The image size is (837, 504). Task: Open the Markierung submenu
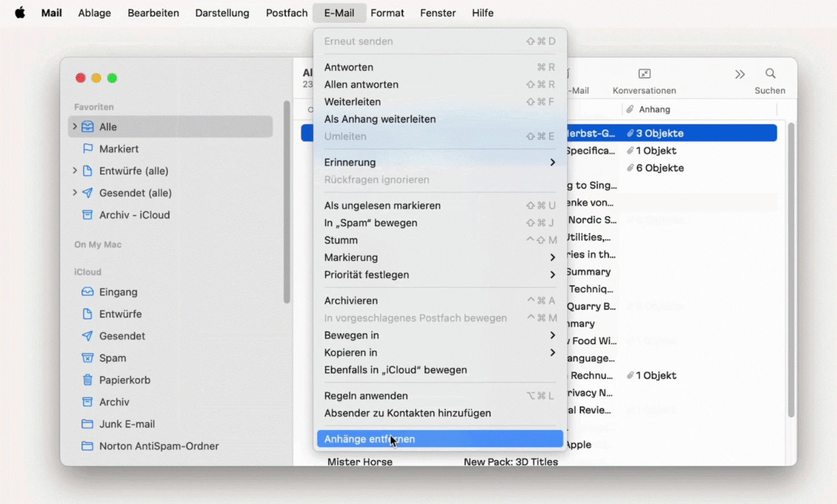(440, 257)
